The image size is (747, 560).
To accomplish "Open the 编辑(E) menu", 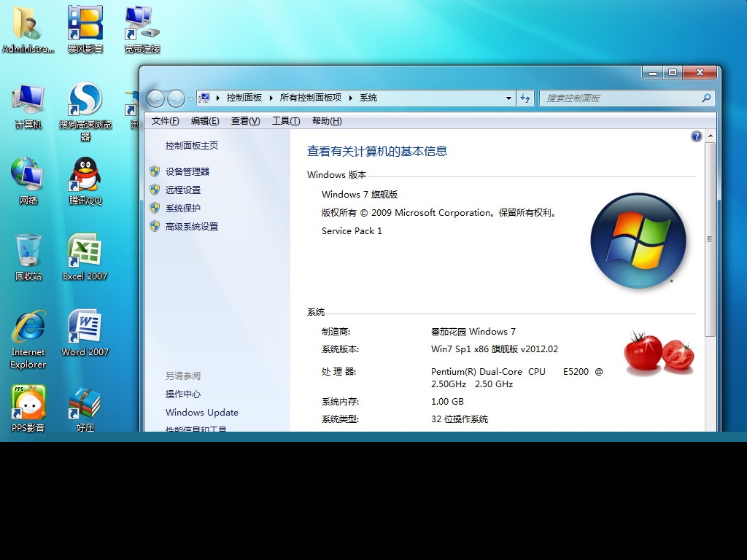I will point(205,121).
